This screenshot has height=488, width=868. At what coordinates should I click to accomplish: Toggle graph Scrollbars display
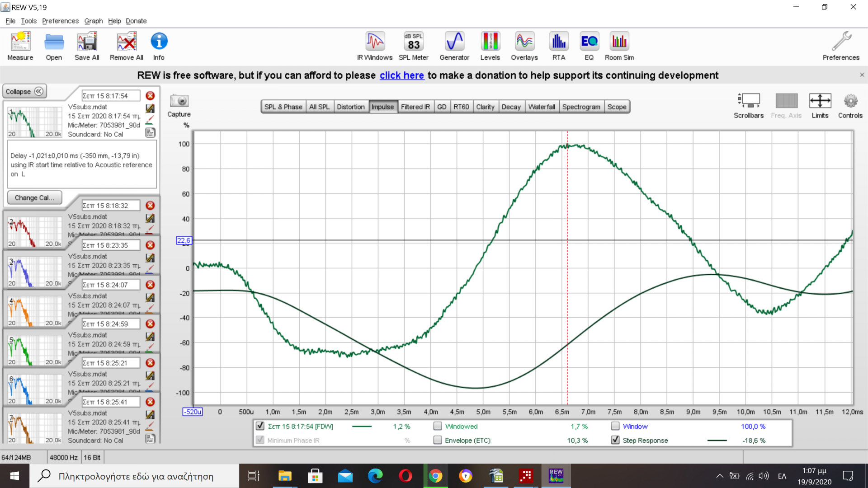coord(749,101)
